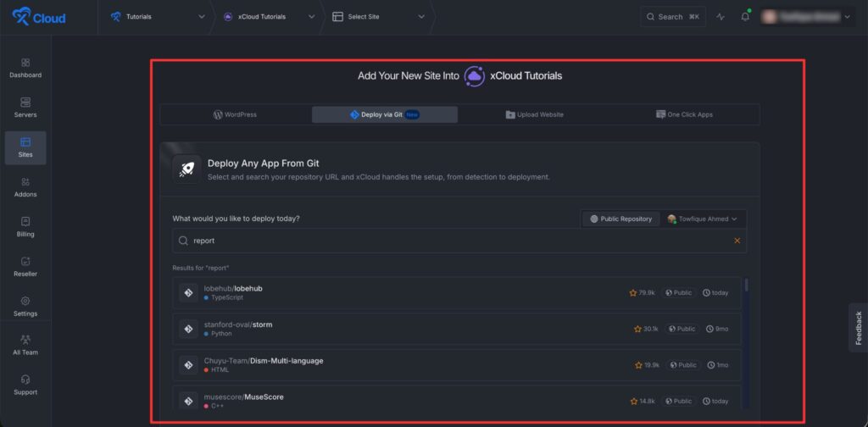Click git icon of musescore/MuseScore row
Image resolution: width=868 pixels, height=427 pixels.
[x=188, y=401]
